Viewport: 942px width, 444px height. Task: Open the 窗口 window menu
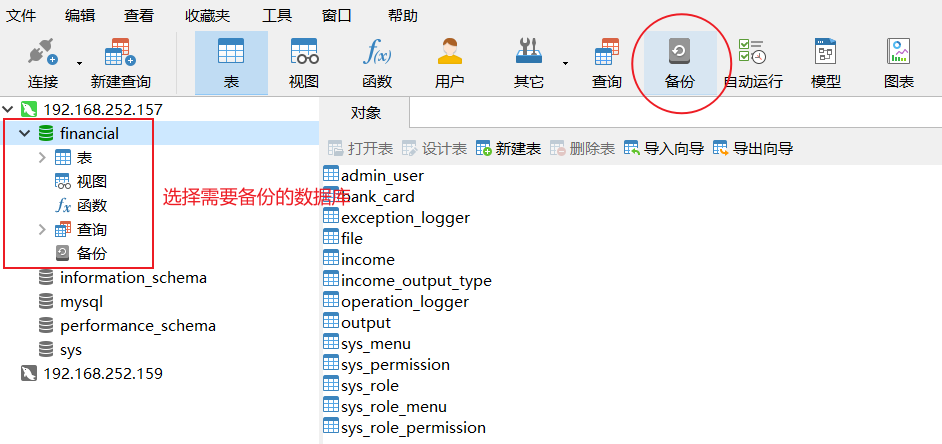tap(336, 16)
